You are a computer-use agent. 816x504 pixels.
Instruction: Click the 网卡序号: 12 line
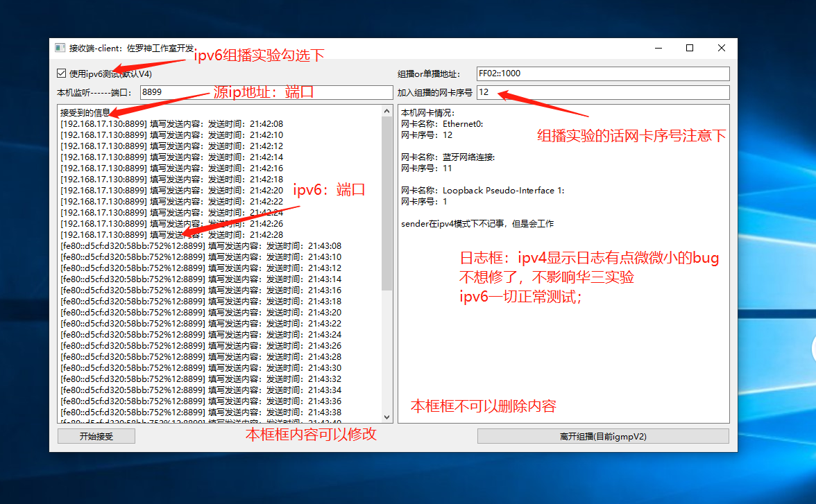pos(427,134)
